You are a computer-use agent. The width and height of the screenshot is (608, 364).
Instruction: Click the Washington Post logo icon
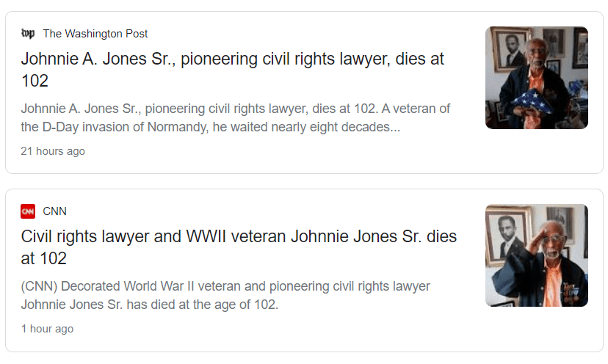click(x=28, y=34)
